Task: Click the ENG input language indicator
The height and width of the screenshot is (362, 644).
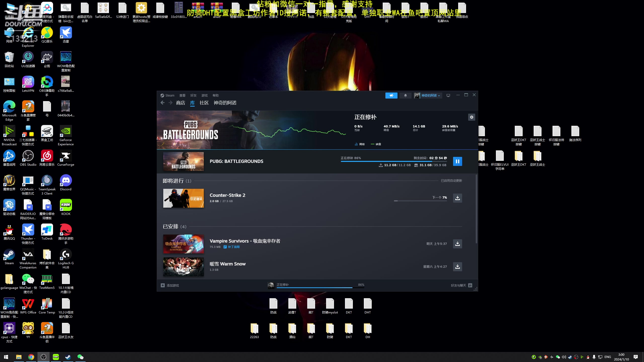Action: coord(608,357)
